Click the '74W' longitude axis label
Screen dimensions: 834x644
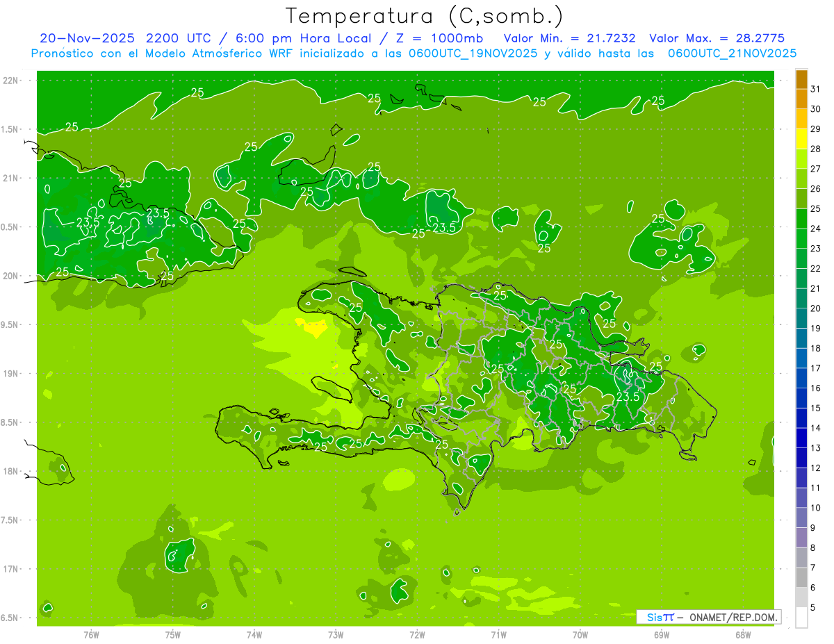pos(254,635)
